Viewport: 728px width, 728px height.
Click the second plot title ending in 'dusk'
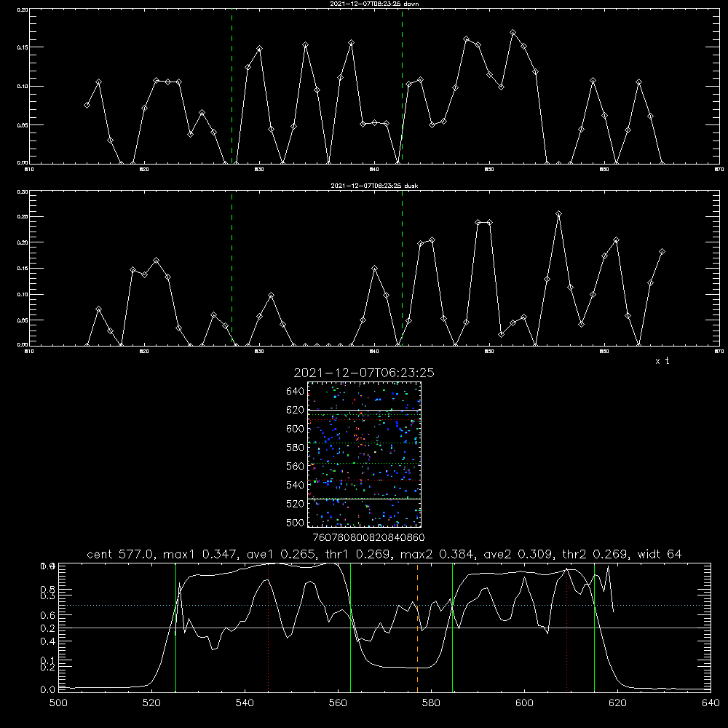(374, 186)
